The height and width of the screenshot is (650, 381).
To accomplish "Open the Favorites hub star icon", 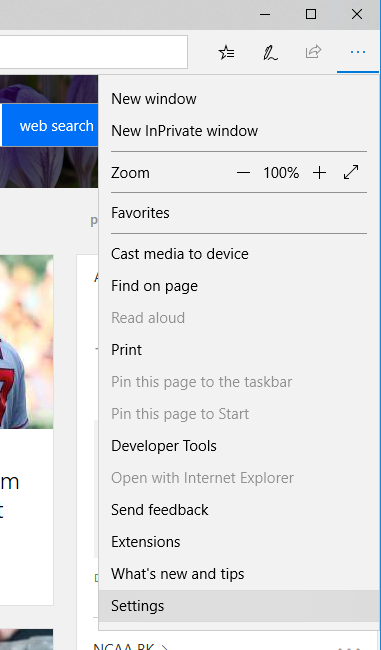I will coord(226,53).
